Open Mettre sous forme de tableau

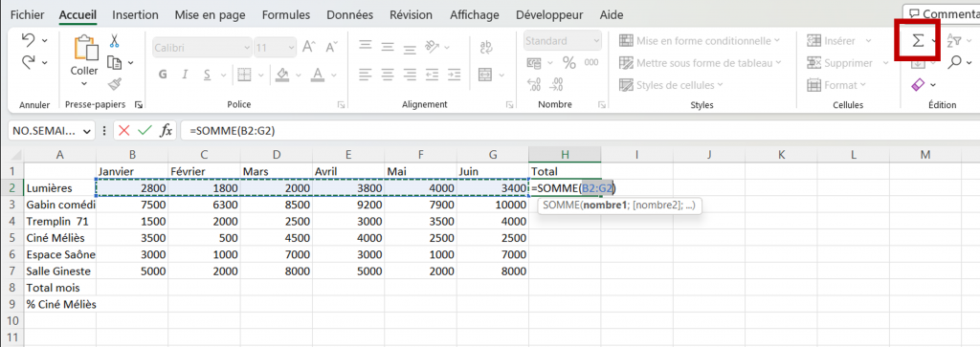701,62
